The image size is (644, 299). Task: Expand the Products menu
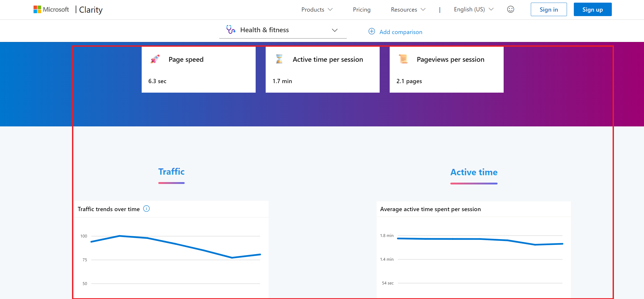317,10
